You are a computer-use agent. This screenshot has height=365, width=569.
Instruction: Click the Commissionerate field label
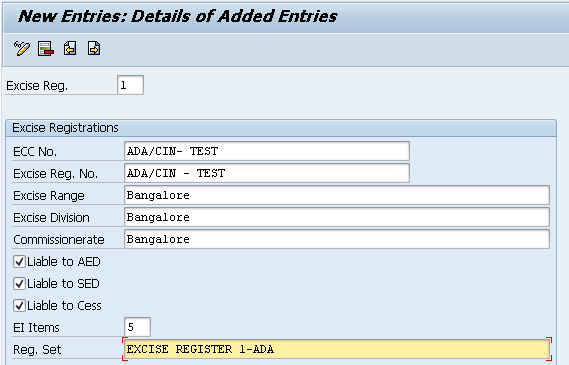pos(59,240)
